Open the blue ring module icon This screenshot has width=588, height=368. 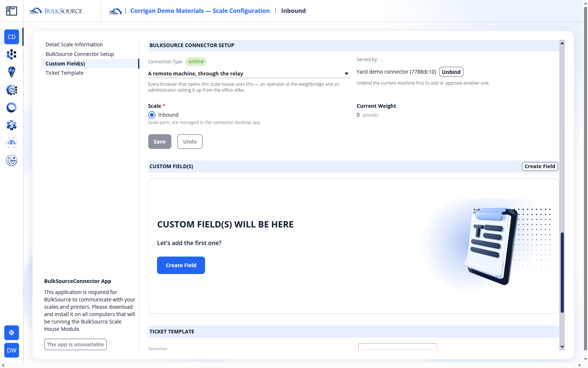12,107
